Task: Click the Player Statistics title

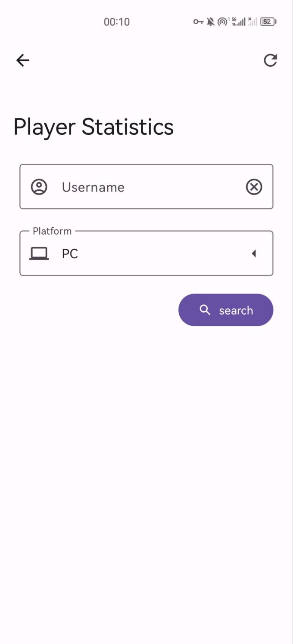Action: 93,126
